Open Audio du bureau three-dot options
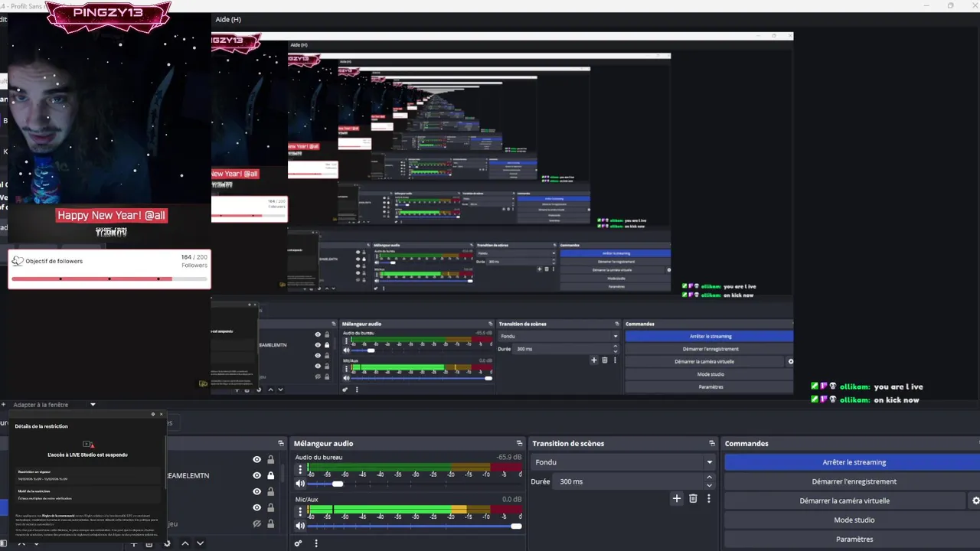 tap(299, 469)
